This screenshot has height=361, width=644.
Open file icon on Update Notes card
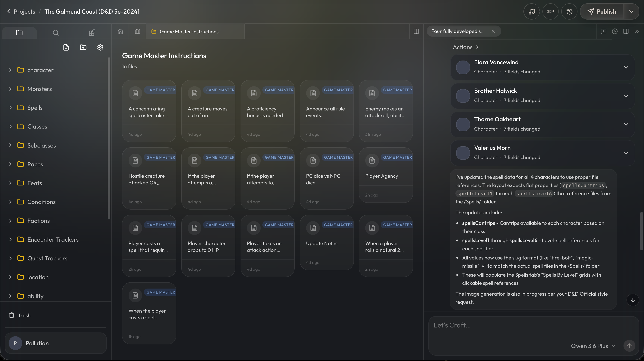tap(313, 228)
